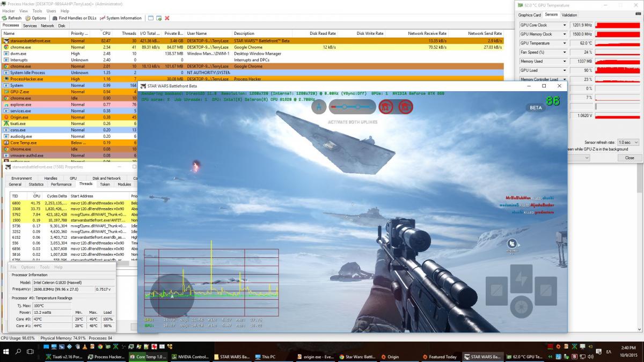Open the Graphics Card tab in GPU-Z
Screen dimensions: 644x362
click(x=530, y=15)
